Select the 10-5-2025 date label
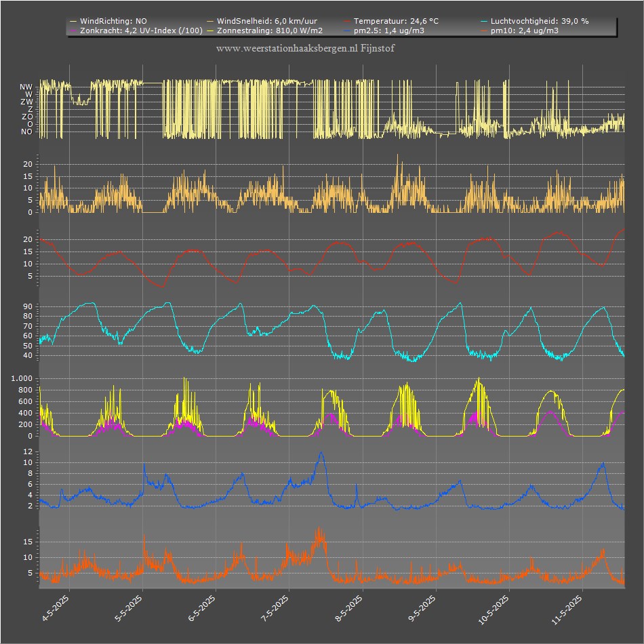Screen dimensions: 644x644 click(x=494, y=610)
